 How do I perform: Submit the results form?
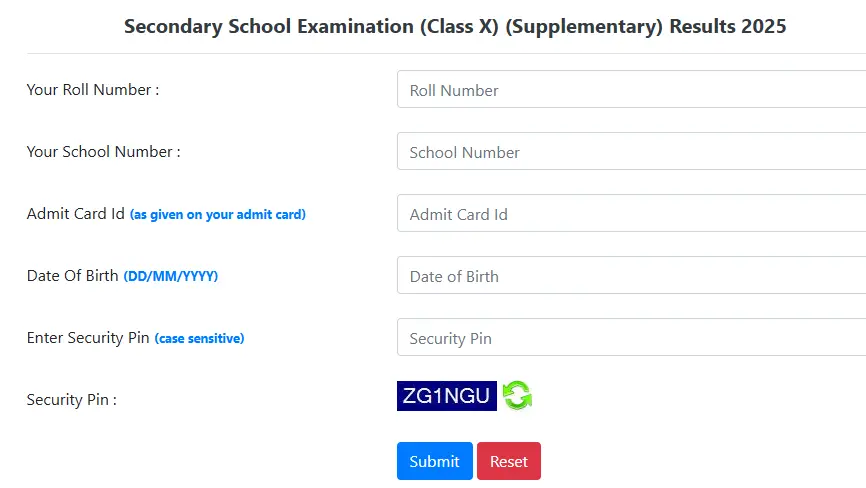434,461
